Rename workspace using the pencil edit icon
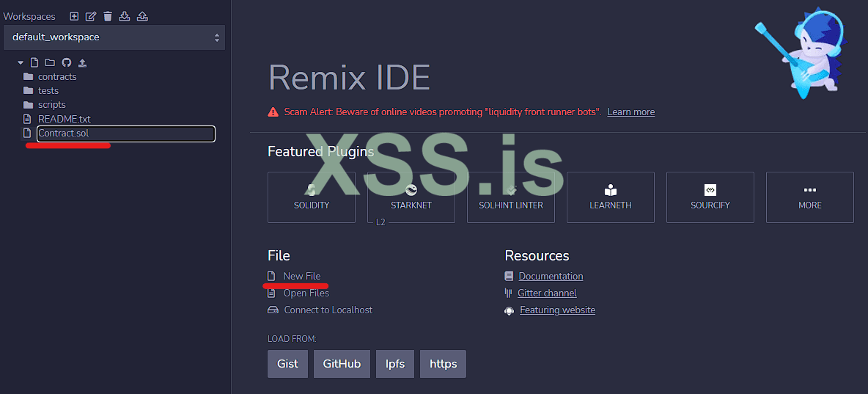 pos(91,17)
